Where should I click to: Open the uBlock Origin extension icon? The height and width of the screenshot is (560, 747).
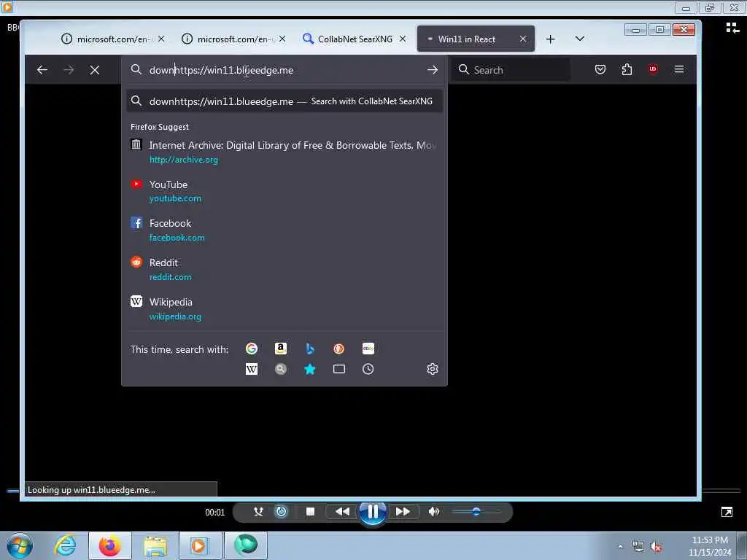[653, 69]
